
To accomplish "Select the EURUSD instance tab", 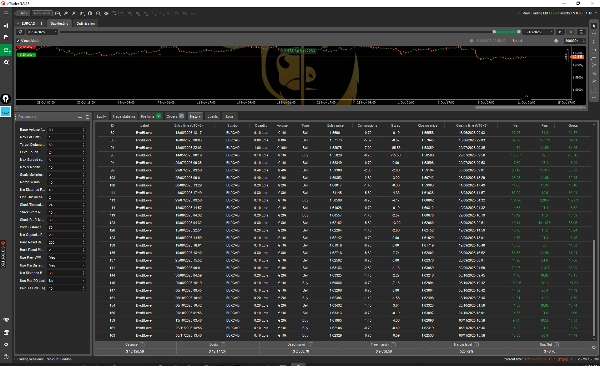I will pyautogui.click(x=31, y=23).
